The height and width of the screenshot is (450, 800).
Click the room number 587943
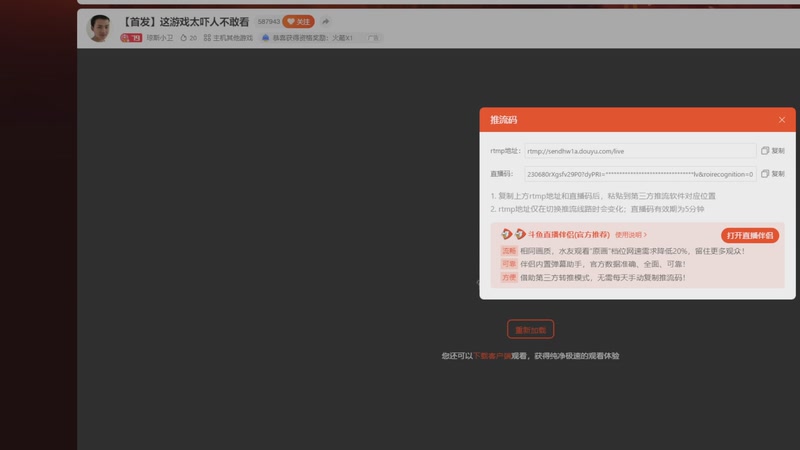(268, 21)
